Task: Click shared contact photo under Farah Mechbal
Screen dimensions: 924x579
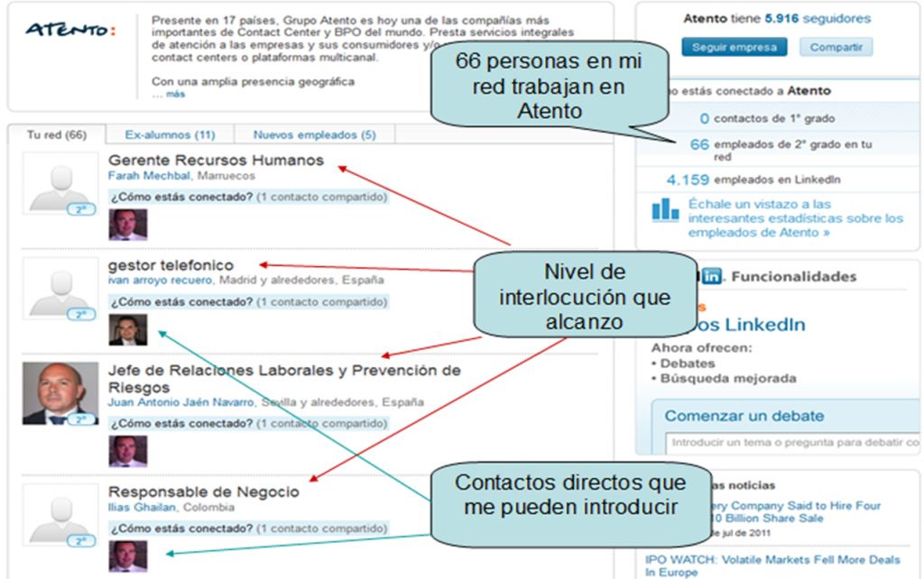Action: coord(128,225)
